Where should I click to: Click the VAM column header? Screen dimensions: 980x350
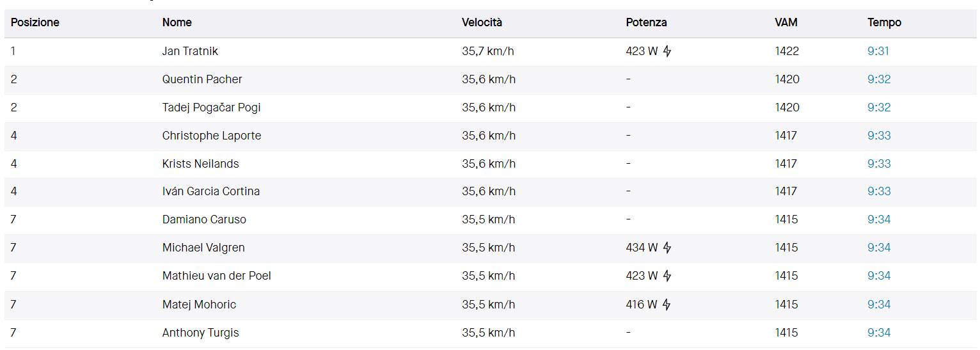pyautogui.click(x=786, y=22)
